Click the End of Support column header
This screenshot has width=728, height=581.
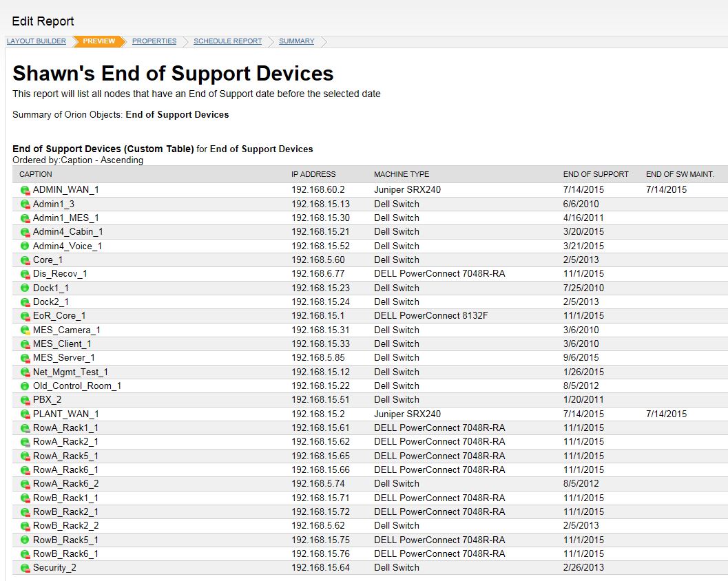click(x=596, y=174)
